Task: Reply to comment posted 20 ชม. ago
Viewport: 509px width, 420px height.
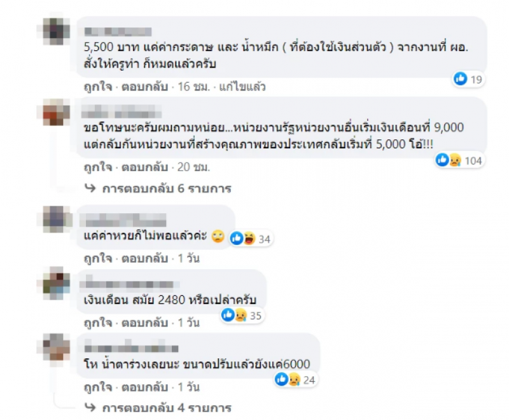Action: coord(145,167)
